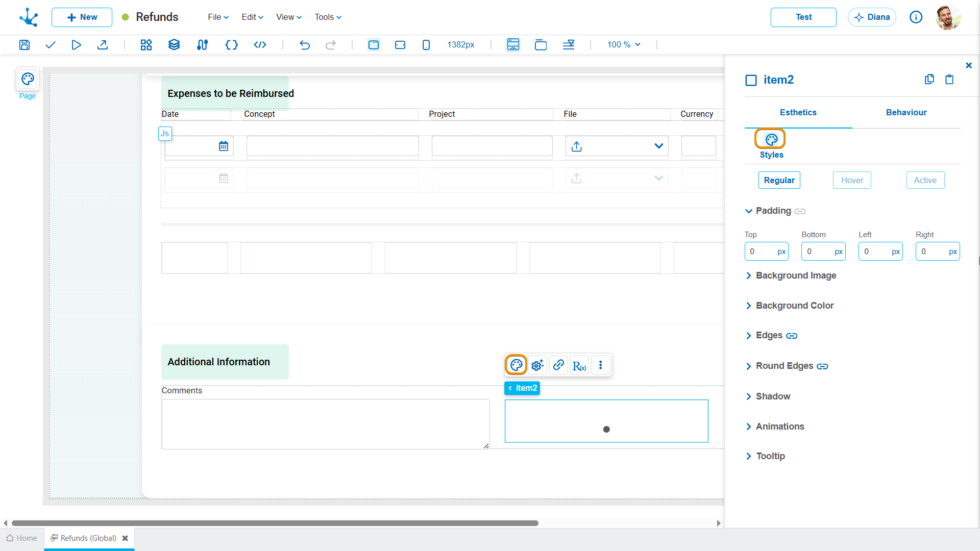Click the New button
Viewport: 980px width, 551px height.
pyautogui.click(x=82, y=17)
